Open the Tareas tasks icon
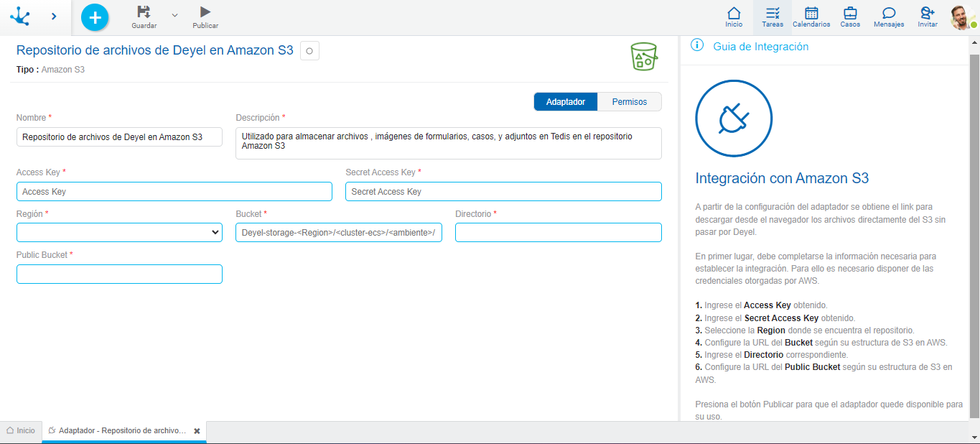This screenshot has height=444, width=980. tap(773, 14)
